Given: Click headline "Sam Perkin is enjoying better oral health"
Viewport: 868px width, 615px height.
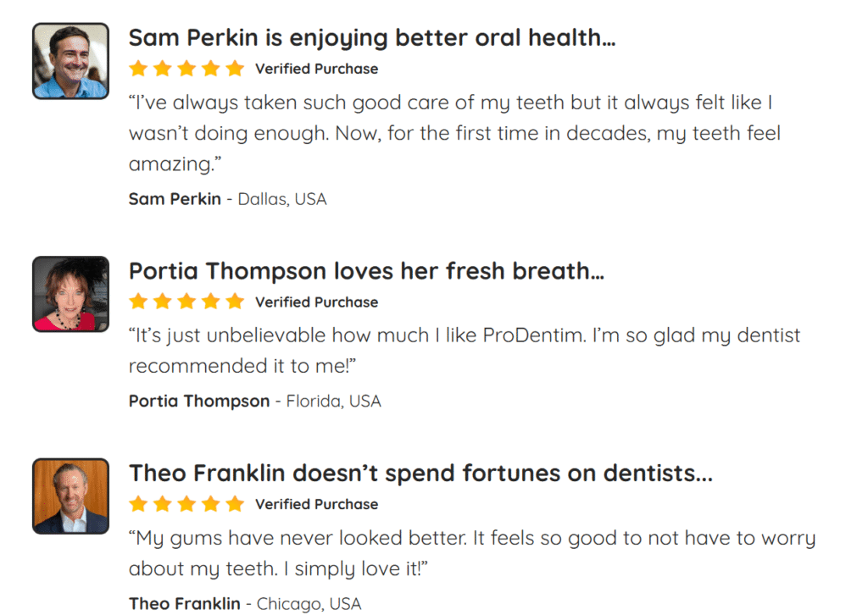Looking at the screenshot, I should coord(372,37).
